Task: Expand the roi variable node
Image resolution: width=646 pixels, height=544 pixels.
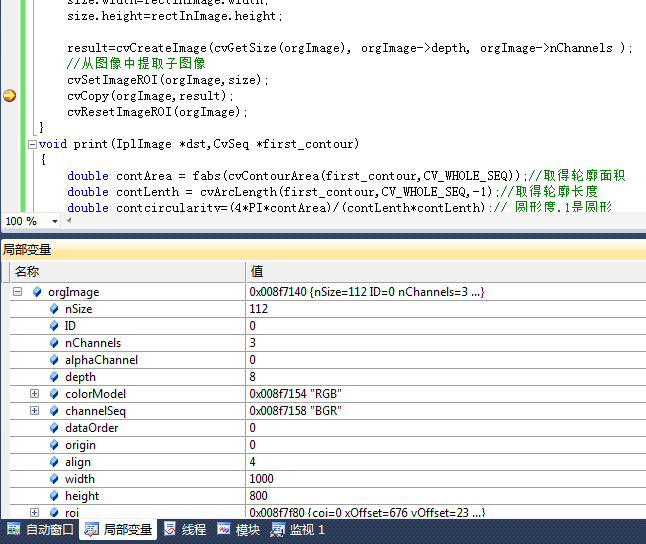Action: click(x=35, y=512)
